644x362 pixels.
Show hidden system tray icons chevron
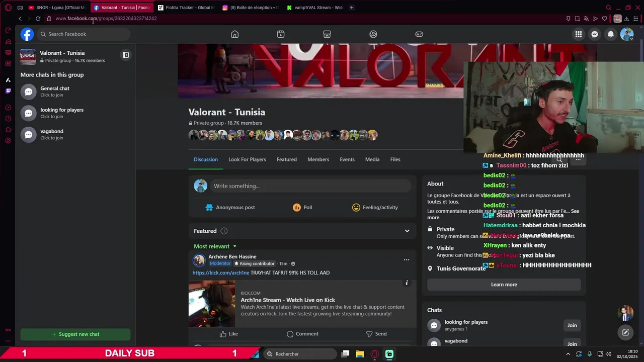click(568, 354)
